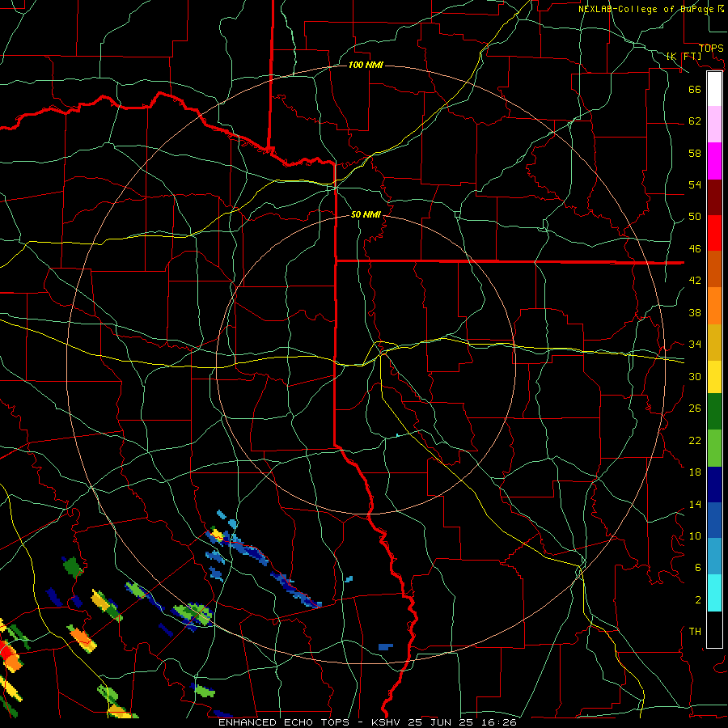
Task: Click the light pink legend swatch
Action: (714, 125)
